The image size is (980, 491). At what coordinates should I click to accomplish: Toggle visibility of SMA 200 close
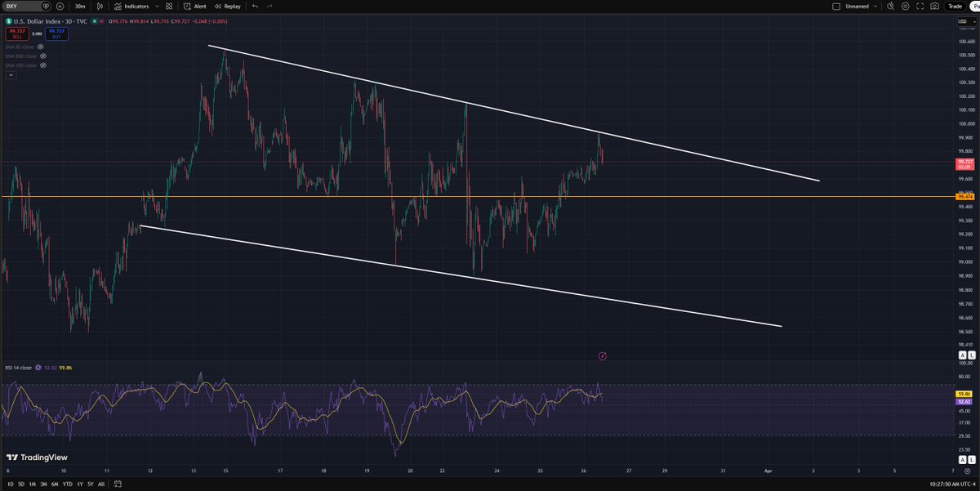coord(42,56)
